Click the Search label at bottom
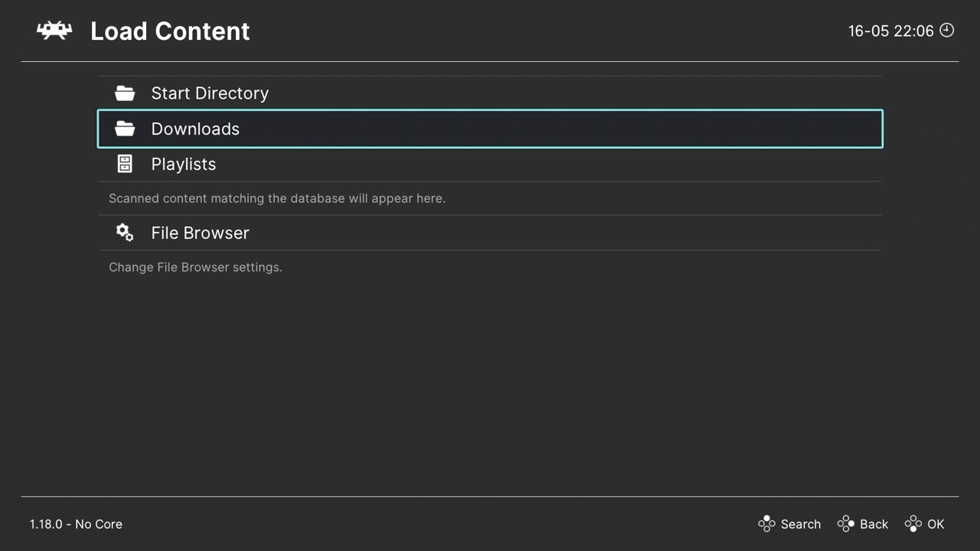980x551 pixels. [801, 523]
